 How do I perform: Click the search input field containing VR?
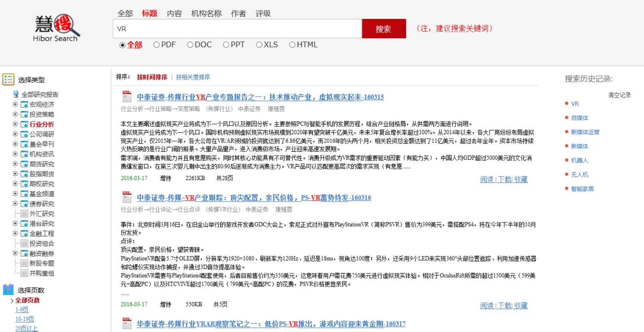[237, 29]
